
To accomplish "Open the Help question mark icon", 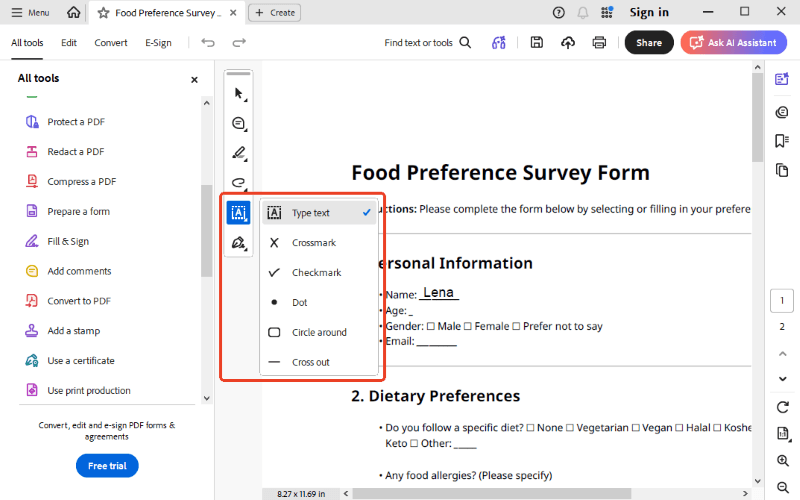I will [x=559, y=13].
